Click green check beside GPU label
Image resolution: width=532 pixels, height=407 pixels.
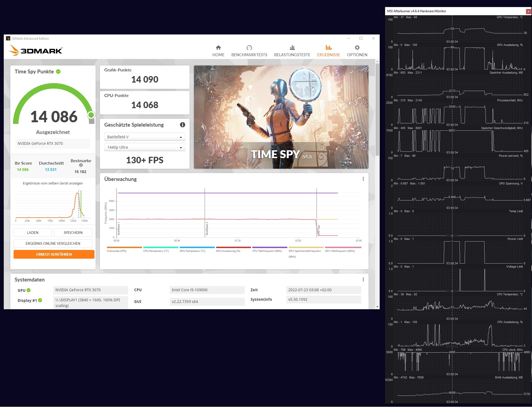[x=29, y=290]
